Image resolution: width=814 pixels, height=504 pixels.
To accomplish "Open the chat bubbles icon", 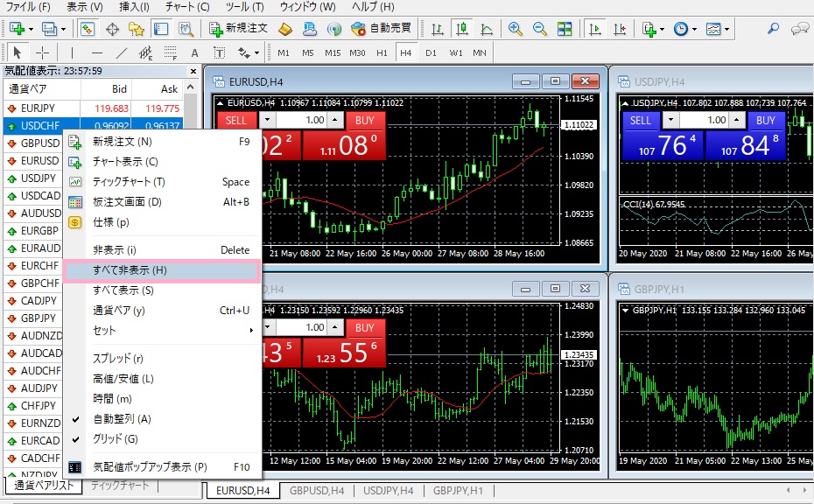I will pyautogui.click(x=800, y=29).
